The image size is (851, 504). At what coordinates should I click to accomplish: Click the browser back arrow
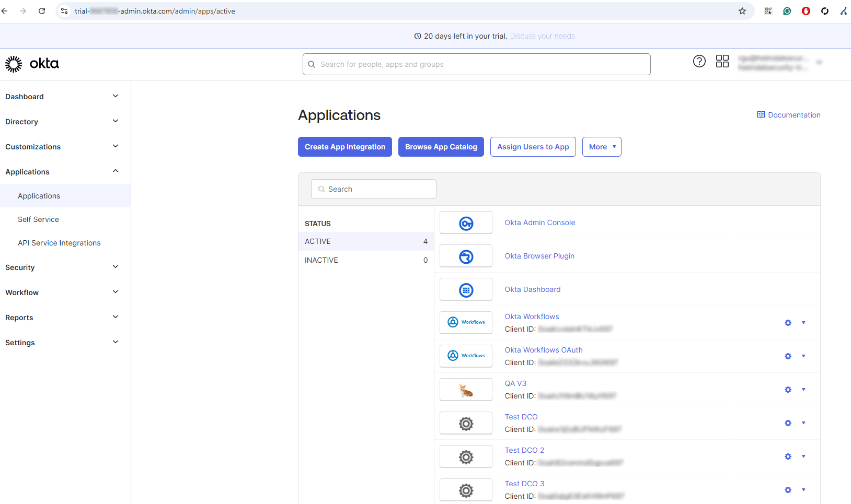5,11
